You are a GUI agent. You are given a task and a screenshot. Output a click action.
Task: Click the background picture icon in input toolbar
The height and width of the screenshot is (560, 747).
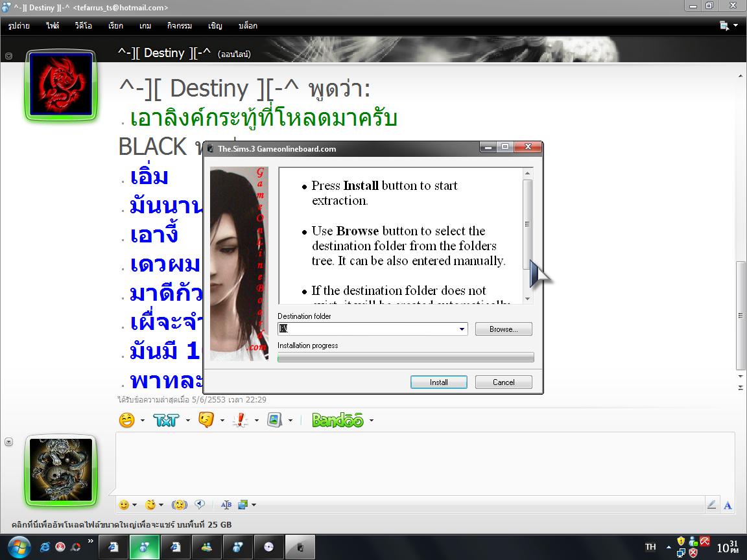pyautogui.click(x=243, y=505)
